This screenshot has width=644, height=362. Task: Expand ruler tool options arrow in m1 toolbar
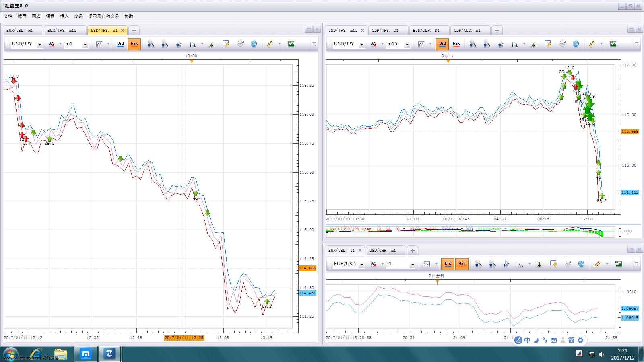coord(279,44)
